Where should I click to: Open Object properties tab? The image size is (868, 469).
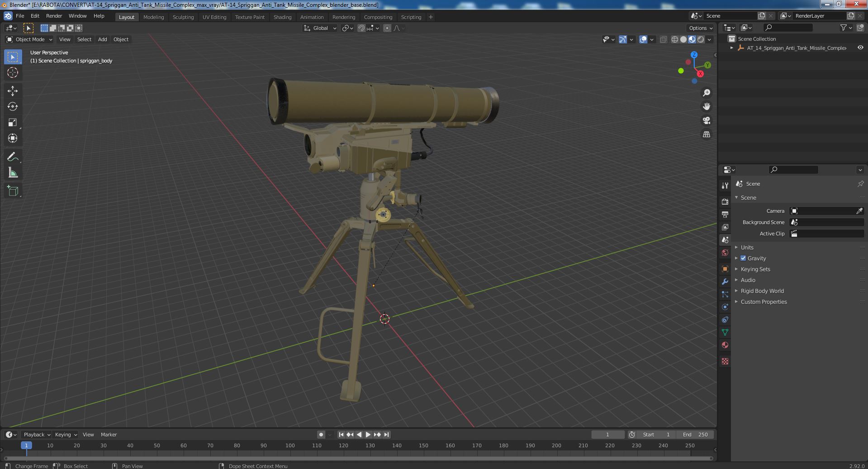[725, 269]
